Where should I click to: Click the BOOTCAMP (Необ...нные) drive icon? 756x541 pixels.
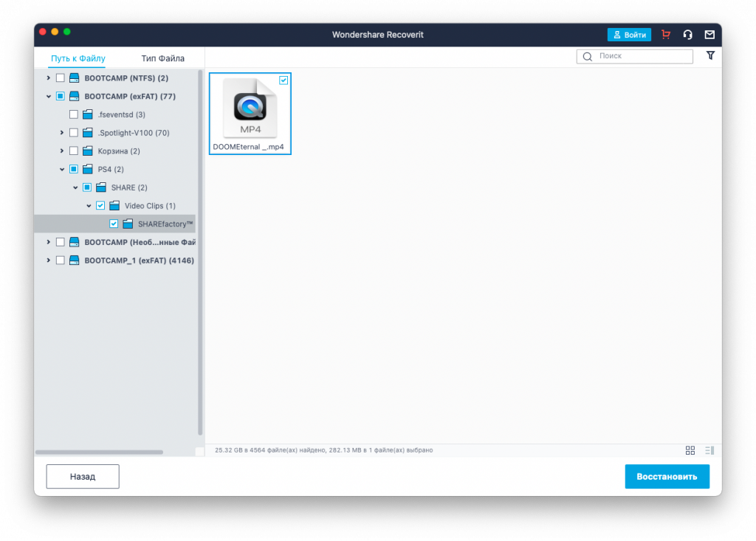pyautogui.click(x=74, y=242)
